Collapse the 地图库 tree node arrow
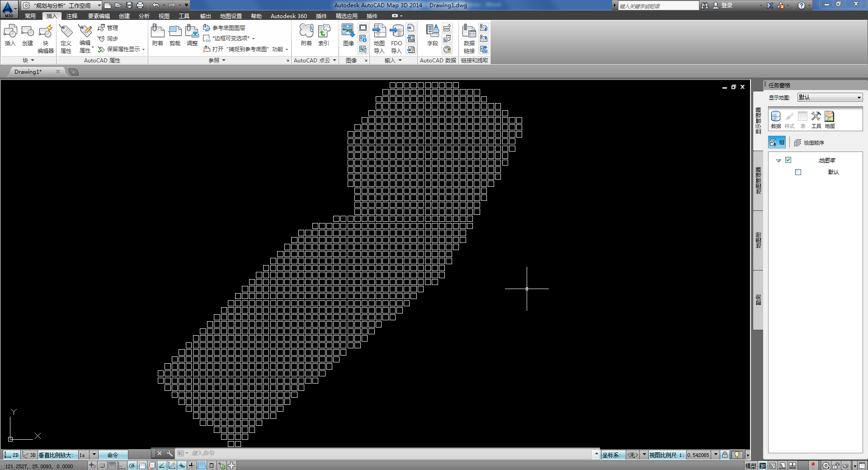This screenshot has width=868, height=470. coord(778,161)
